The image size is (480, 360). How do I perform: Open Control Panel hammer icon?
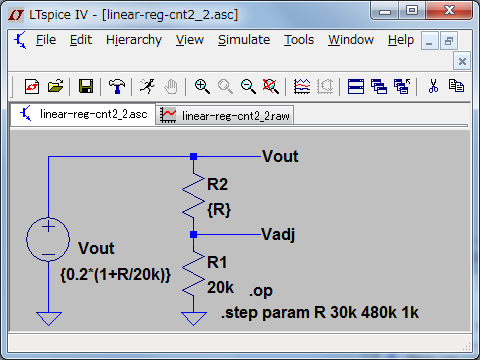[x=117, y=87]
